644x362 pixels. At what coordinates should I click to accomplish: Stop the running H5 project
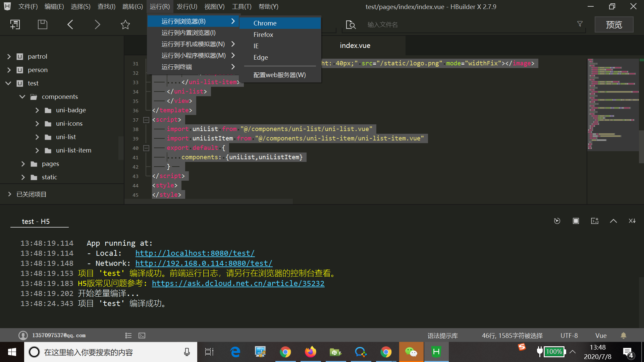(576, 221)
